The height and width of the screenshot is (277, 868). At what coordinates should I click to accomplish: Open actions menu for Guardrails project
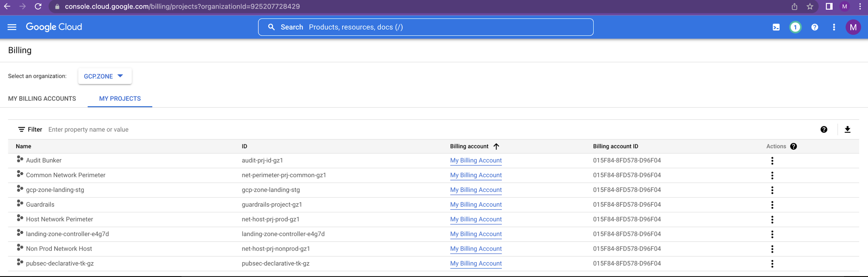coord(772,205)
